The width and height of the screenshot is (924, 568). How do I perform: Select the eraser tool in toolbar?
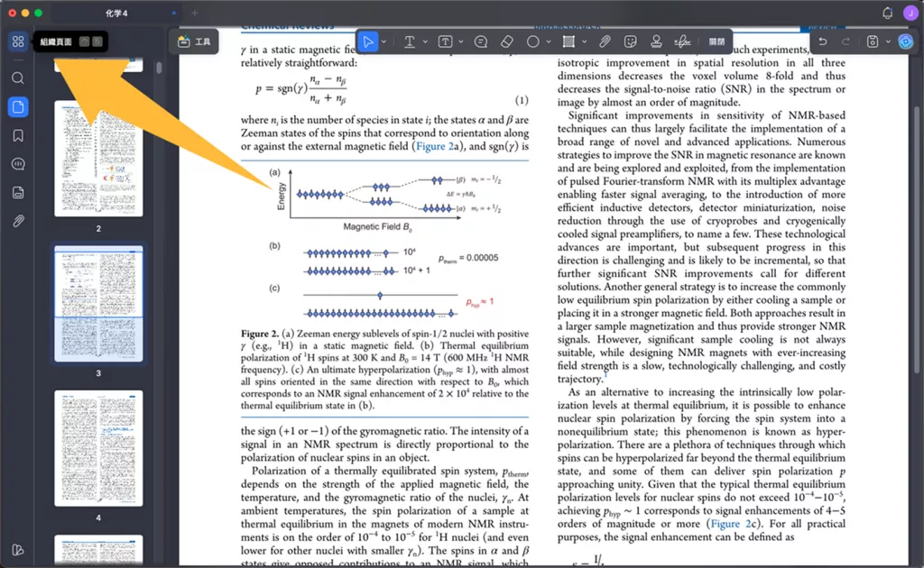tap(507, 41)
